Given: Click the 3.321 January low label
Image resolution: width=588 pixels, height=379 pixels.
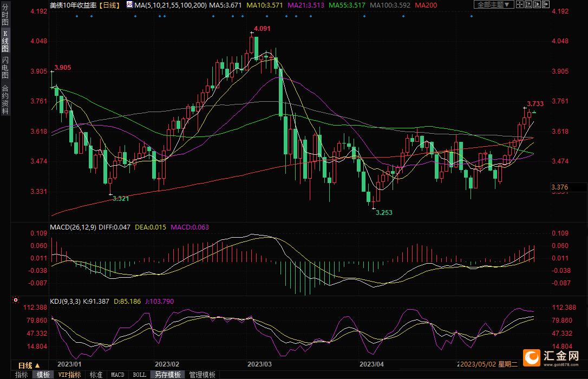Looking at the screenshot, I should point(121,199).
